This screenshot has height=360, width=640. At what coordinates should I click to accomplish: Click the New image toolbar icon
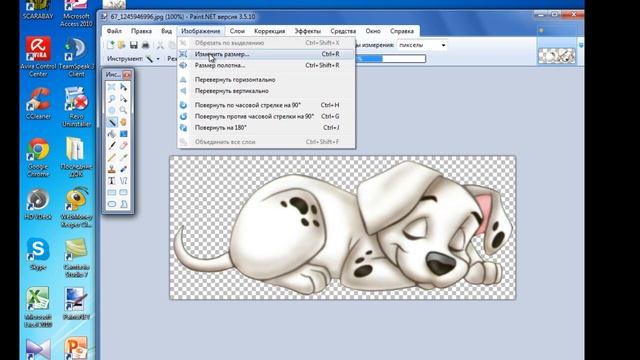point(110,45)
